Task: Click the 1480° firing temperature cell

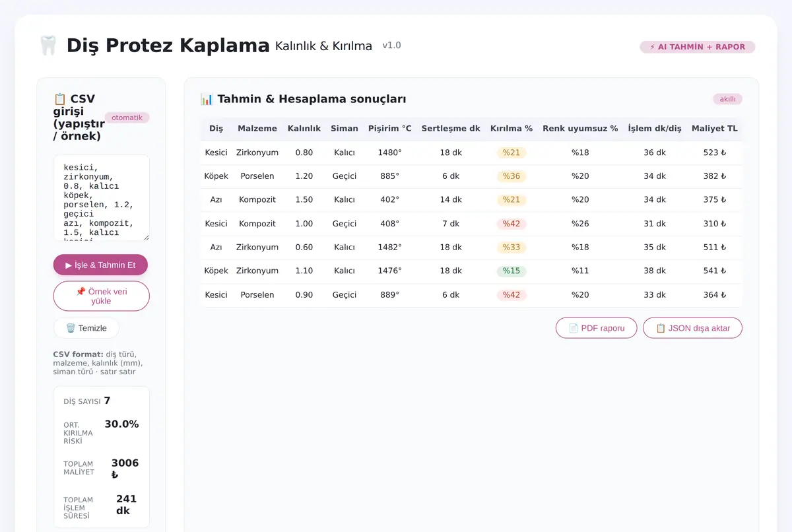Action: click(x=390, y=152)
